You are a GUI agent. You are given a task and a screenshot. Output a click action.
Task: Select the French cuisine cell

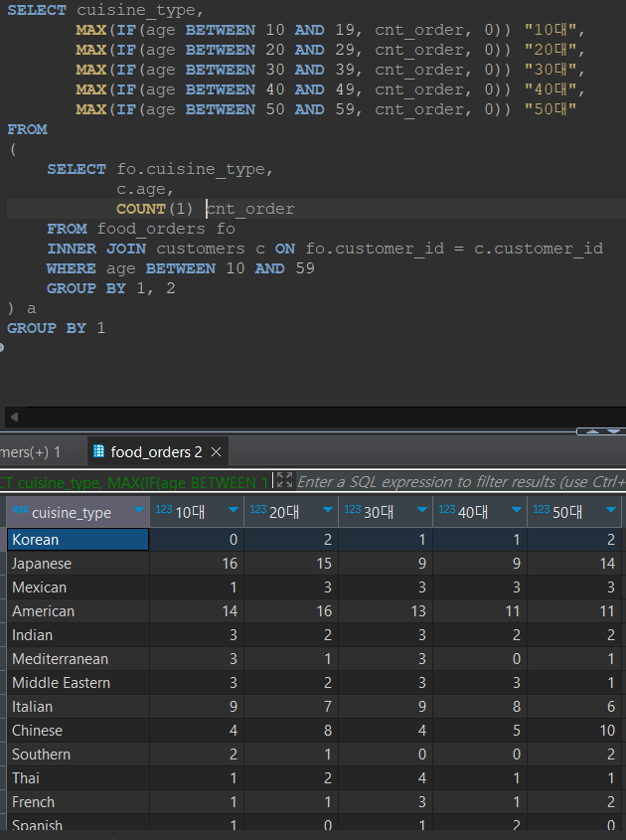(x=78, y=802)
